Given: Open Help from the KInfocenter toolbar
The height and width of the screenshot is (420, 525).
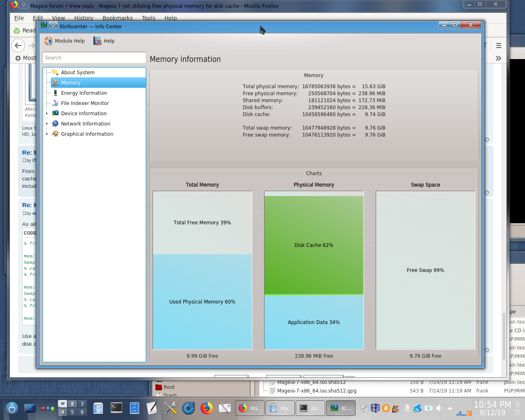Looking at the screenshot, I should point(104,41).
